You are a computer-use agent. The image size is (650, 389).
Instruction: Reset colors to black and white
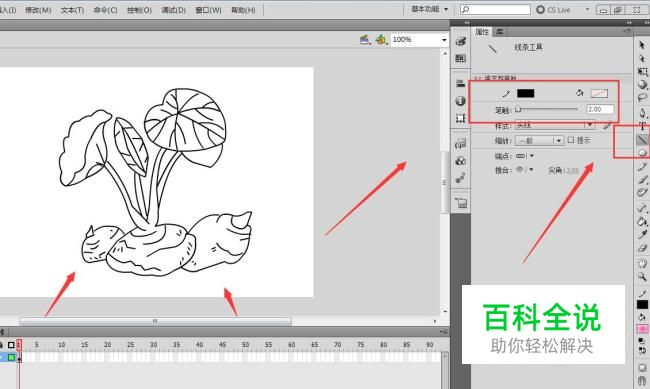[x=641, y=341]
